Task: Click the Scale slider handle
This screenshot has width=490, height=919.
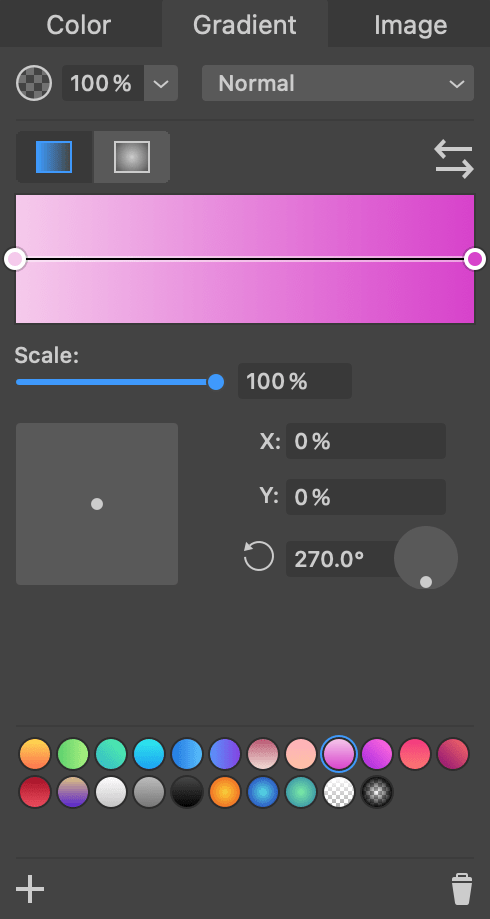Action: click(216, 382)
